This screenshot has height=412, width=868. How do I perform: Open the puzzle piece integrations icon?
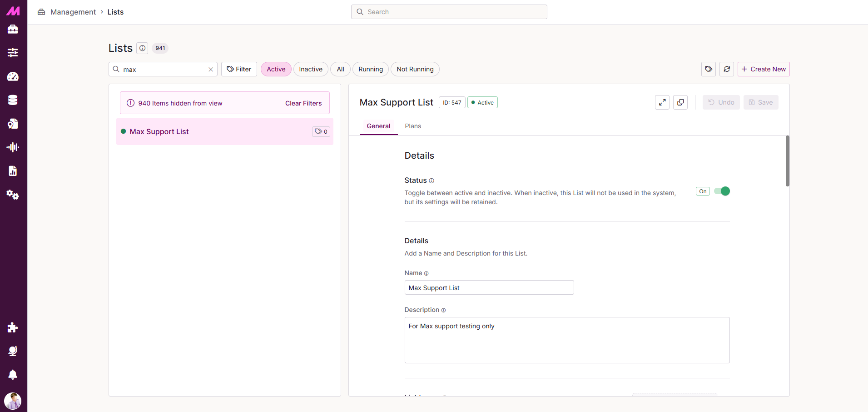(13, 327)
